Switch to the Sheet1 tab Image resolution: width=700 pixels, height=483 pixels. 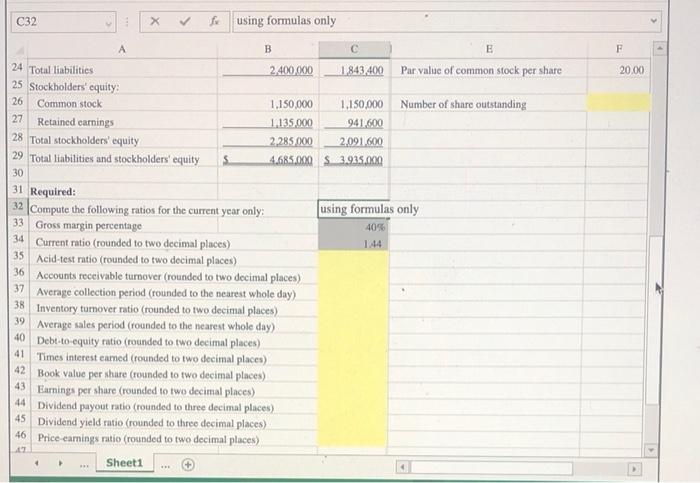tap(125, 462)
